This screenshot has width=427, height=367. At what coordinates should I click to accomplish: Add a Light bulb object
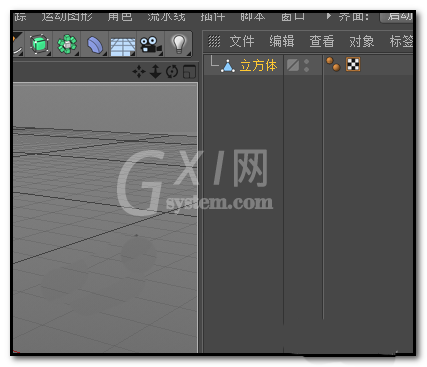tap(179, 44)
